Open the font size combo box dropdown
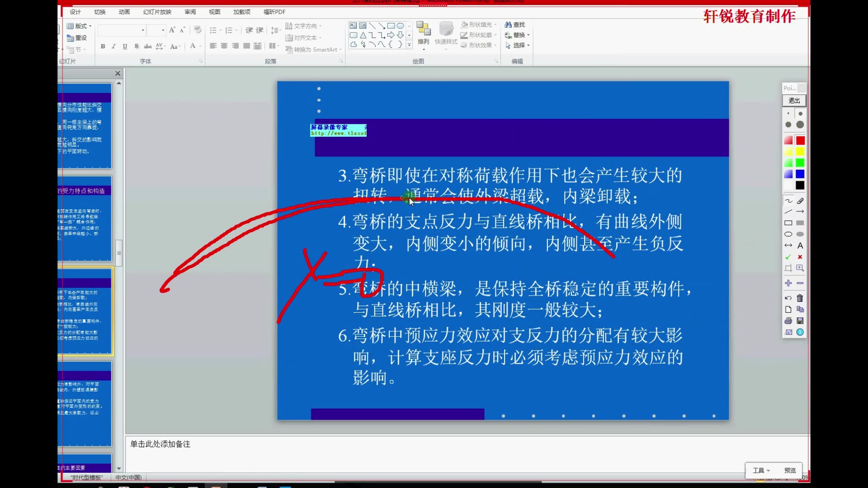The image size is (868, 488). click(x=163, y=30)
